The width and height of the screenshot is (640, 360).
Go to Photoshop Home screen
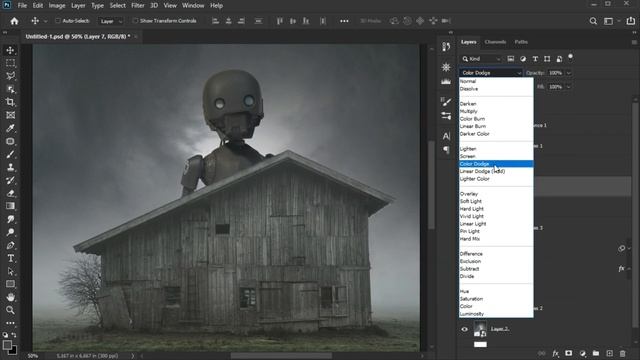tap(14, 21)
